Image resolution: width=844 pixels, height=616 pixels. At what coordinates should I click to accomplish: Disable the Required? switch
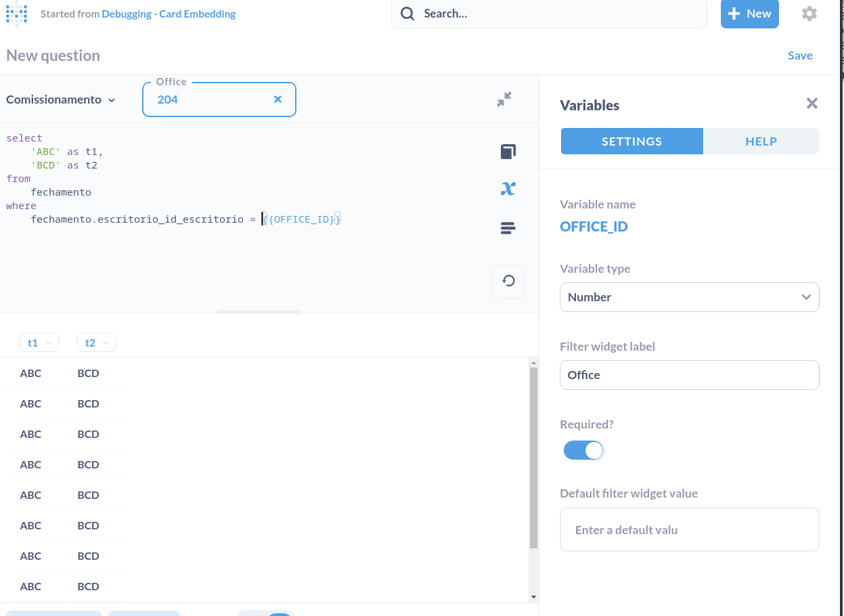583,450
